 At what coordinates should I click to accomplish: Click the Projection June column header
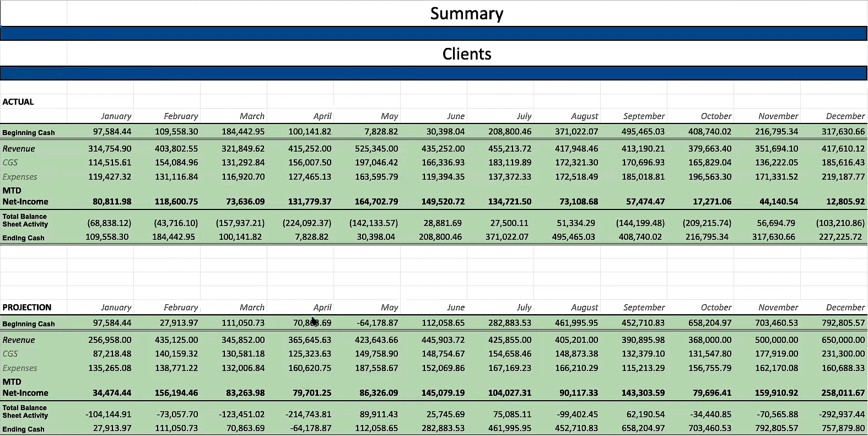[x=456, y=308]
